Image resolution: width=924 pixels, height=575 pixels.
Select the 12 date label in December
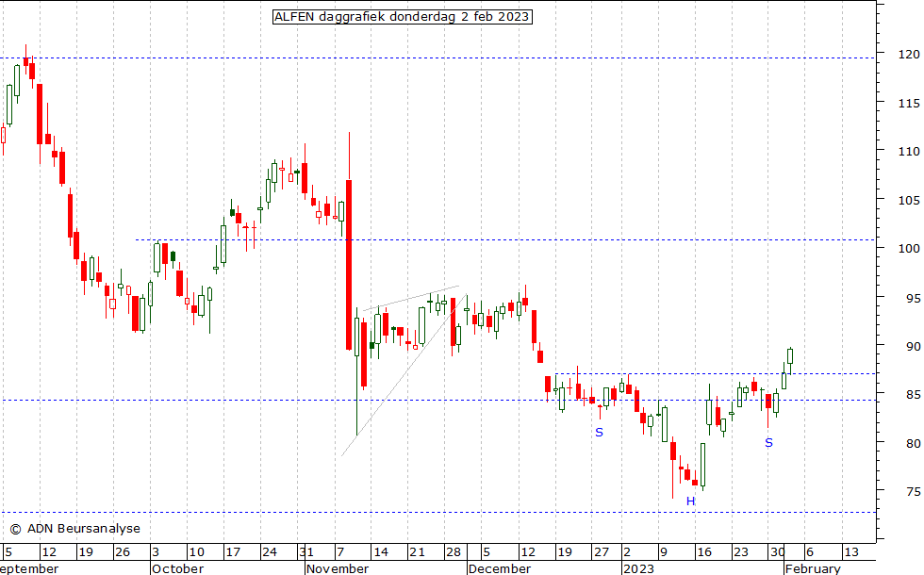tap(528, 552)
